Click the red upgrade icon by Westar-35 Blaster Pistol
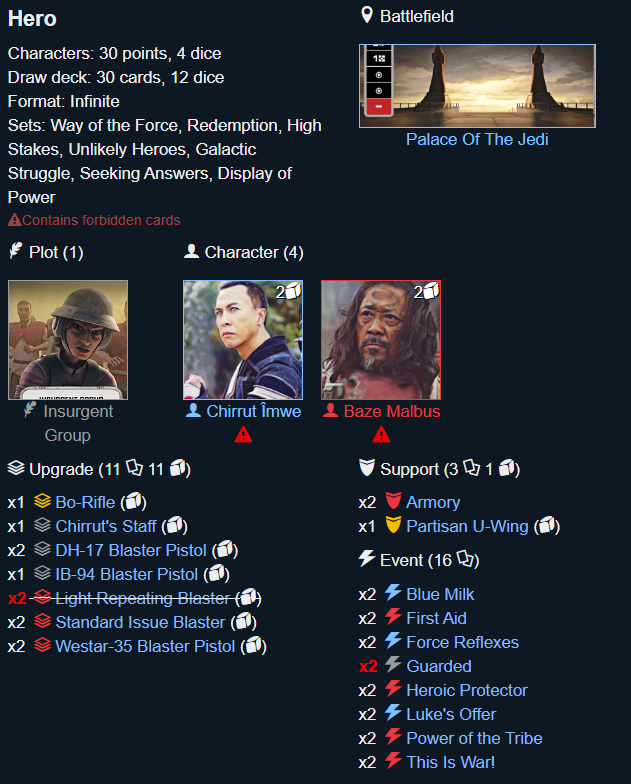This screenshot has width=631, height=784. coord(42,645)
